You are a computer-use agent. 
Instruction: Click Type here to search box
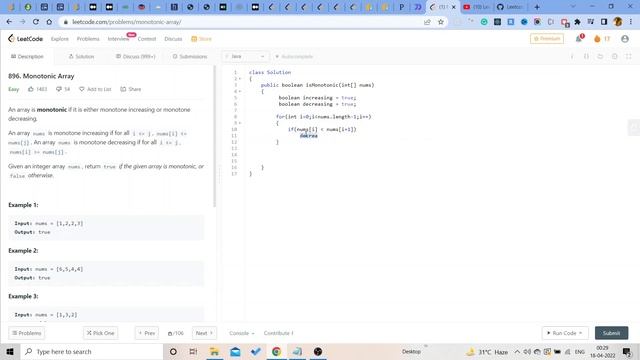tap(92, 351)
